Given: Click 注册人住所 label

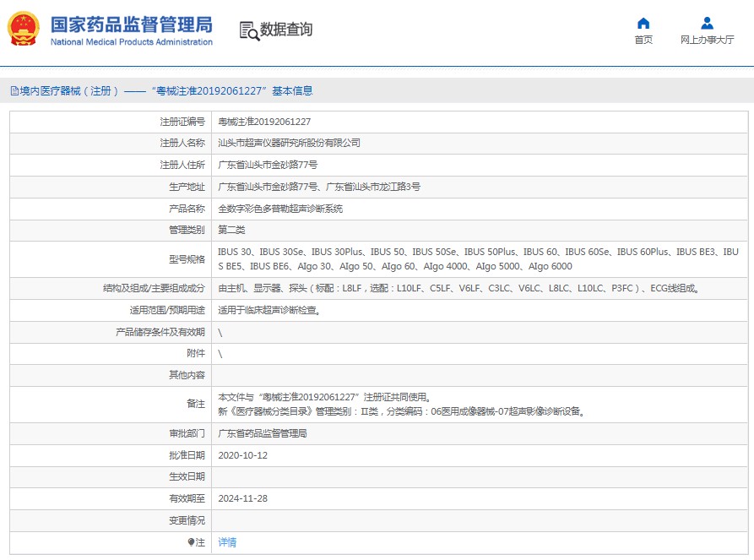Looking at the screenshot, I should point(182,165).
